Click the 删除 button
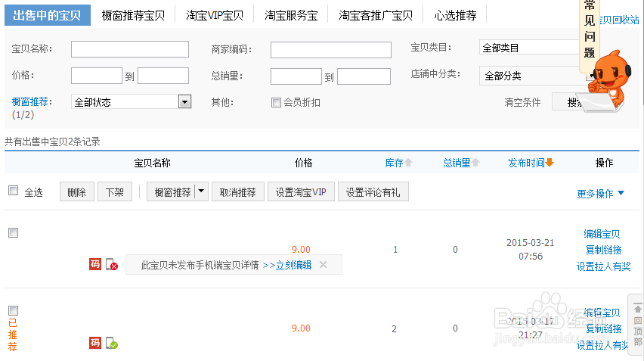This screenshot has width=644, height=361. 77,191
